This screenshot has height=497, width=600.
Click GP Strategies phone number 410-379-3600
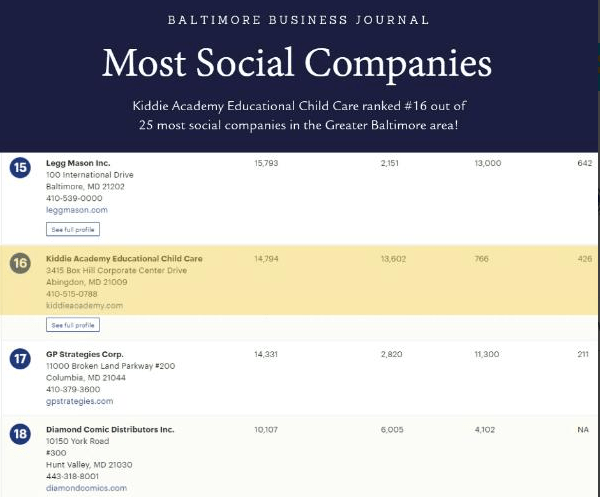pyautogui.click(x=74, y=390)
